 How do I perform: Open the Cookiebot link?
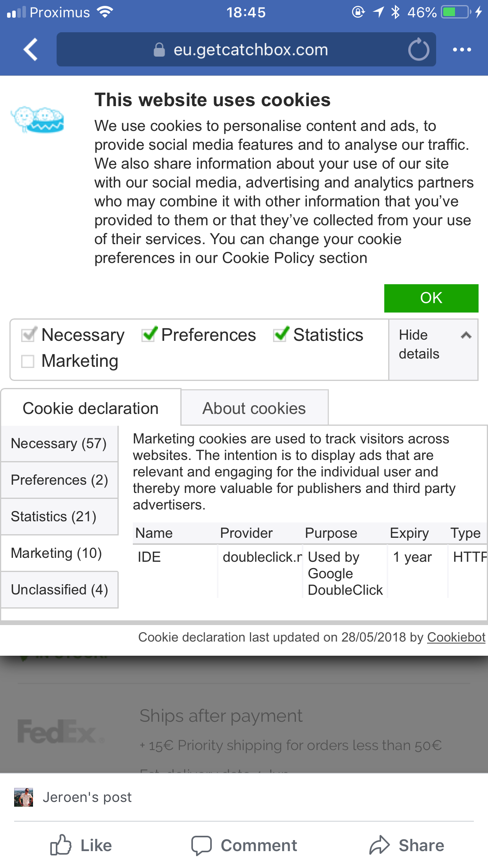[x=456, y=637]
